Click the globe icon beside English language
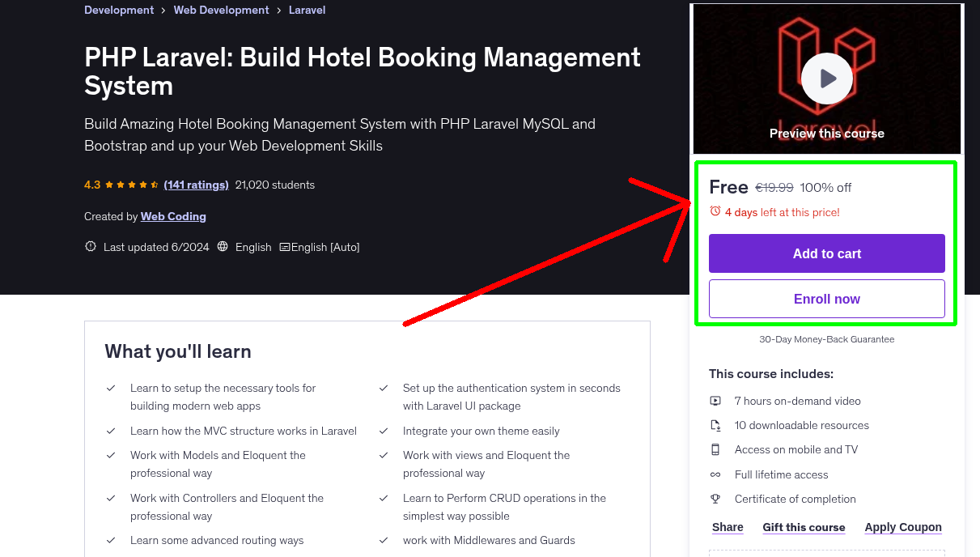 click(223, 246)
